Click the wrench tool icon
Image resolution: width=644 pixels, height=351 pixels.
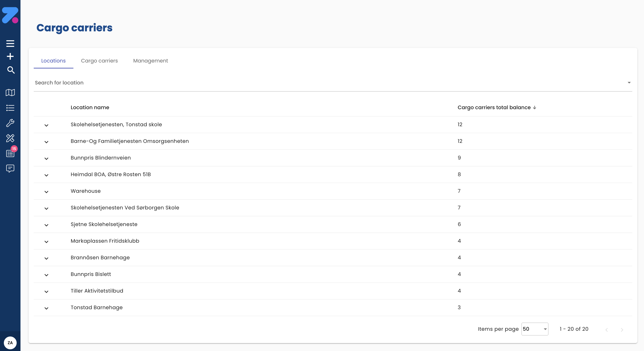click(10, 123)
